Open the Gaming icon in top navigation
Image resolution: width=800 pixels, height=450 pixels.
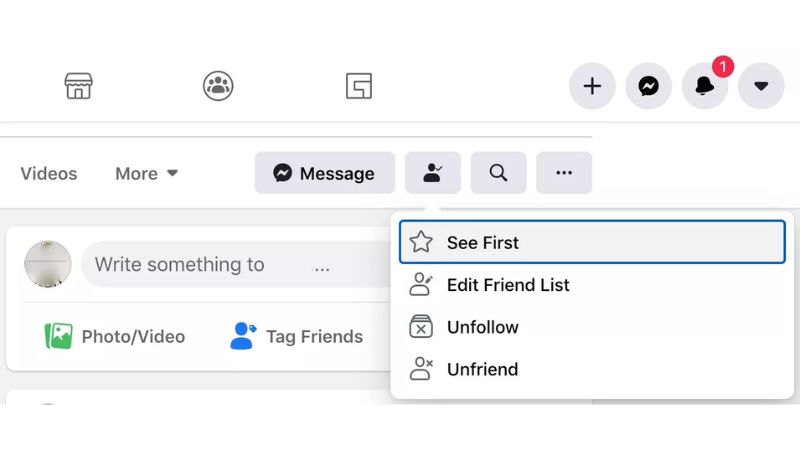coord(359,86)
